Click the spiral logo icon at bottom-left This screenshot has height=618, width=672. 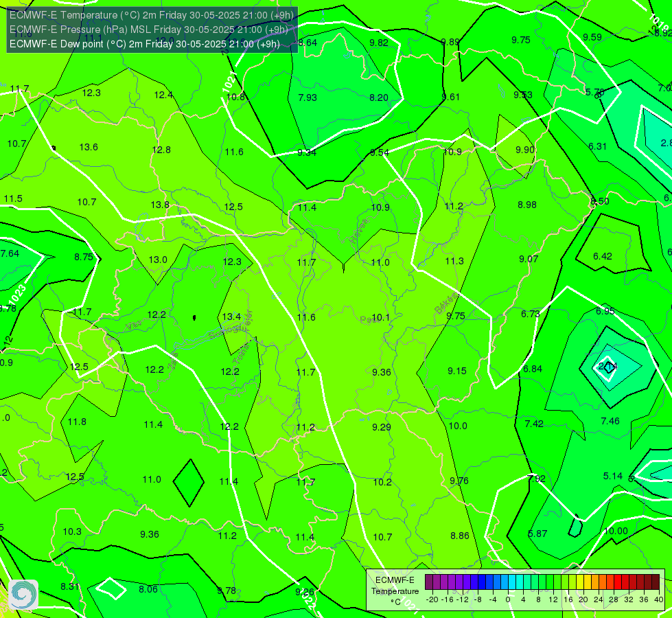(x=23, y=595)
